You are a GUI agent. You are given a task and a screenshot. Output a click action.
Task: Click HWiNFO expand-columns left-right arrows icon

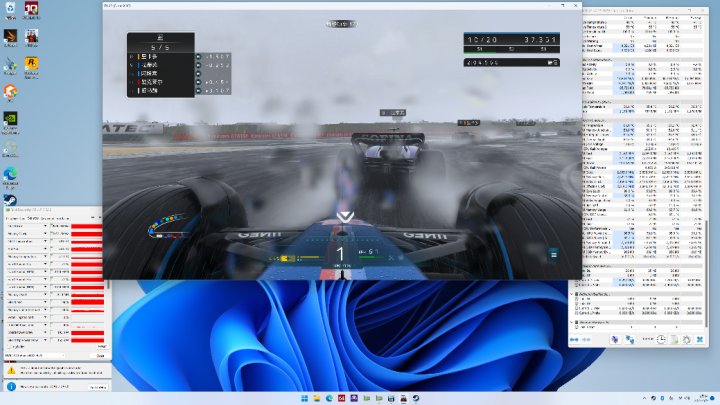point(574,339)
